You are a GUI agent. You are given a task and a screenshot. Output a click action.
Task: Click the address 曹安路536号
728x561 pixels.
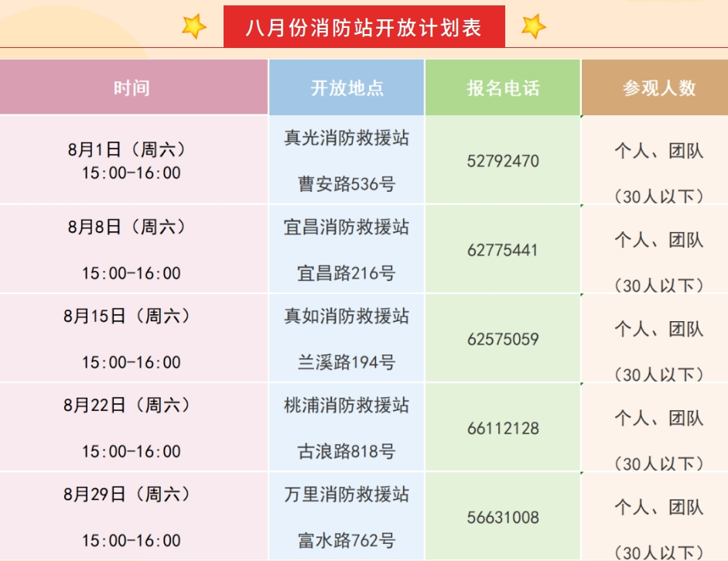click(x=347, y=184)
